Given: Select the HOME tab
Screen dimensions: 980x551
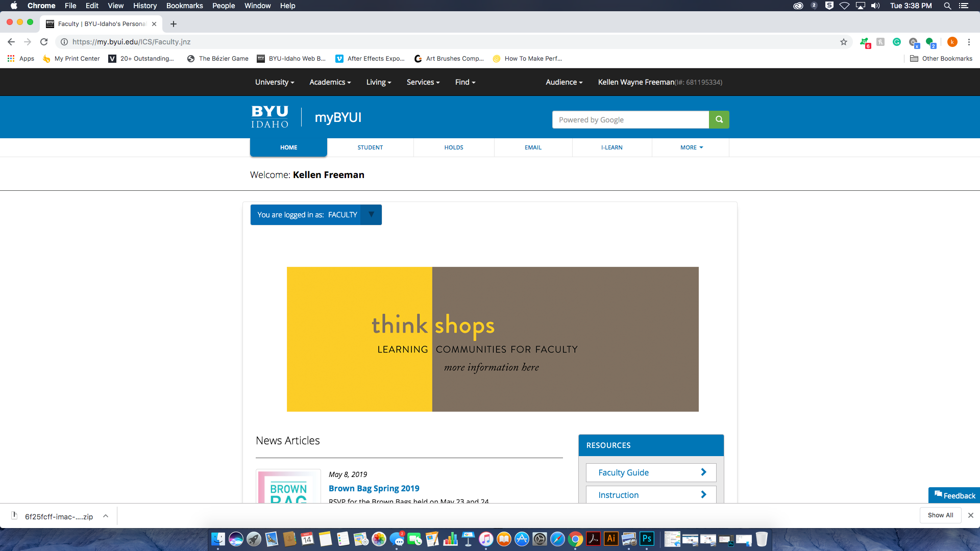Looking at the screenshot, I should click(x=288, y=147).
